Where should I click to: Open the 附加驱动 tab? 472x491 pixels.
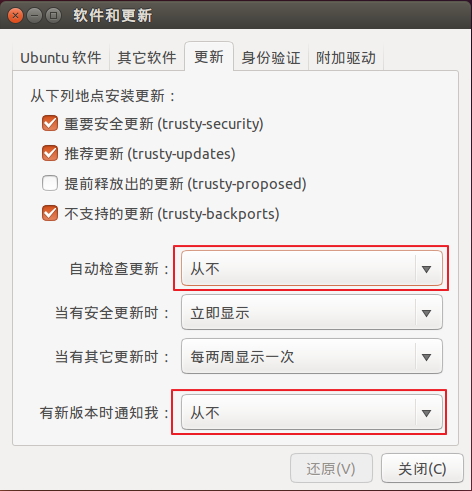(346, 57)
